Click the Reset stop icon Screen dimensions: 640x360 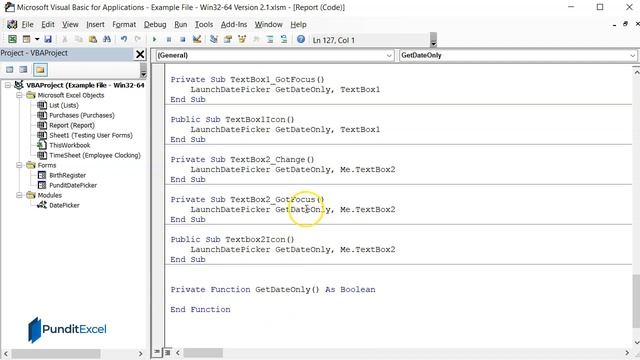tap(182, 39)
